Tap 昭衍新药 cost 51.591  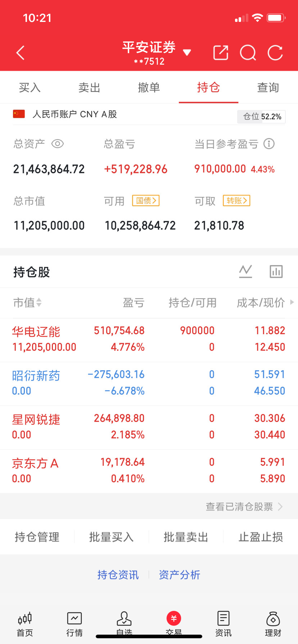(270, 374)
